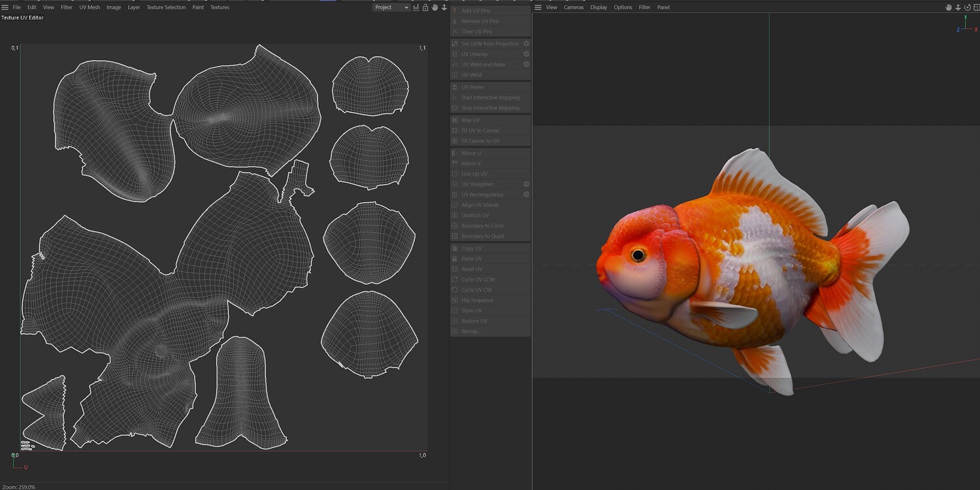Click the Paste UV command
980x490 pixels.
click(x=491, y=259)
